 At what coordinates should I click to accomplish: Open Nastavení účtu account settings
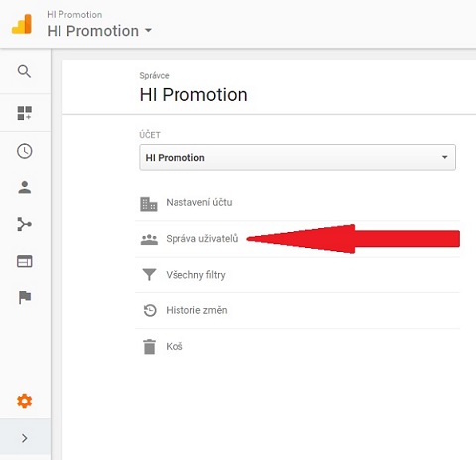(297, 202)
